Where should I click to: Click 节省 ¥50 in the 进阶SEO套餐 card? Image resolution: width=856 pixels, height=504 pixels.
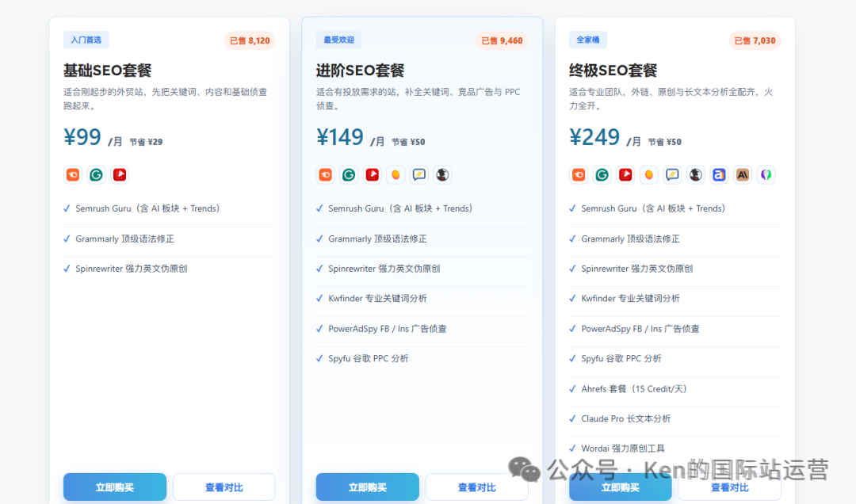408,142
